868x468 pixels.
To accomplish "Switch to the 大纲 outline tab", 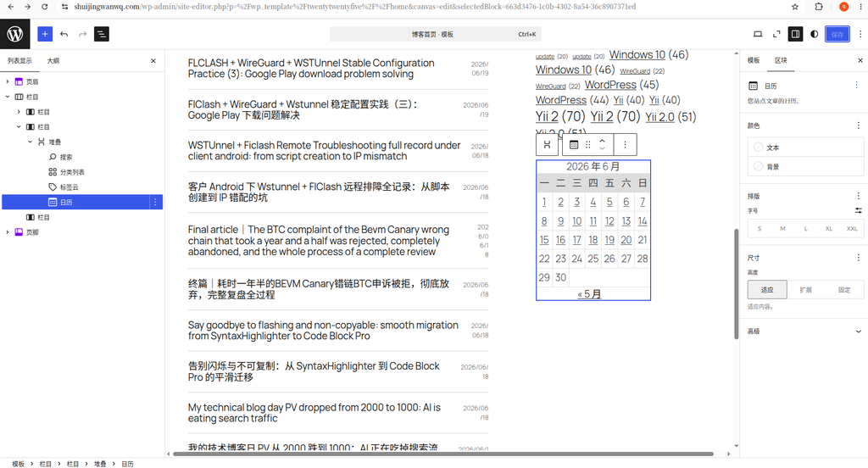I will [x=53, y=61].
